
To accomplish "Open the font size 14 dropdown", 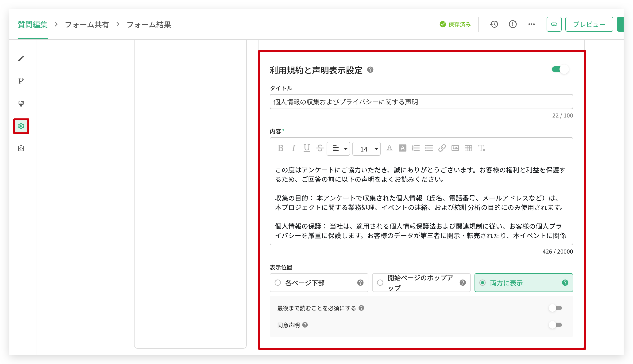I will coord(367,149).
